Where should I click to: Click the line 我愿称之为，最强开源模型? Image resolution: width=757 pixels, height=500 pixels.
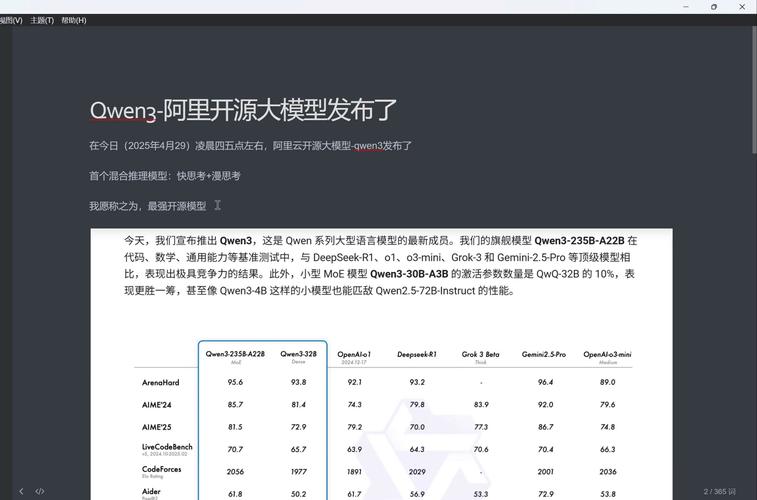click(x=148, y=207)
